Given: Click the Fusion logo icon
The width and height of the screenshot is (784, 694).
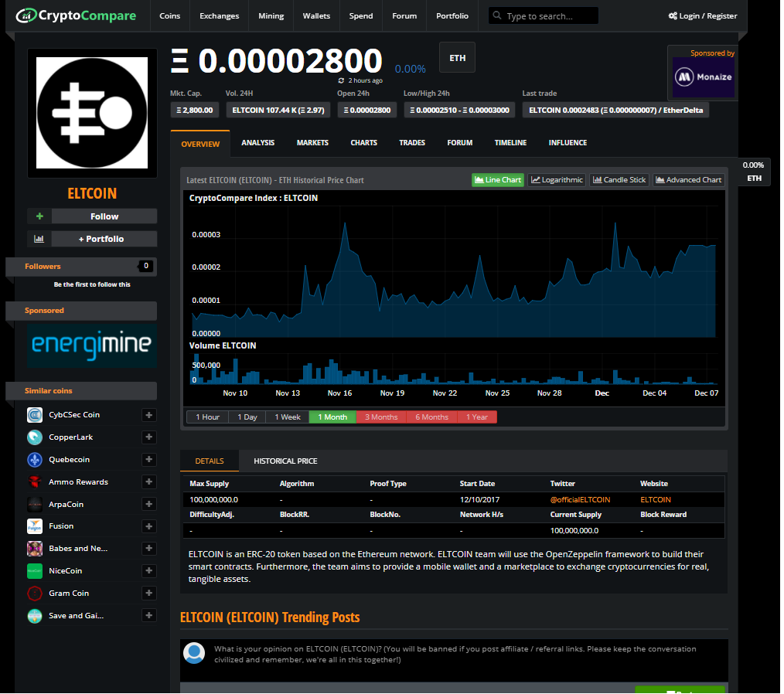Looking at the screenshot, I should 35,526.
